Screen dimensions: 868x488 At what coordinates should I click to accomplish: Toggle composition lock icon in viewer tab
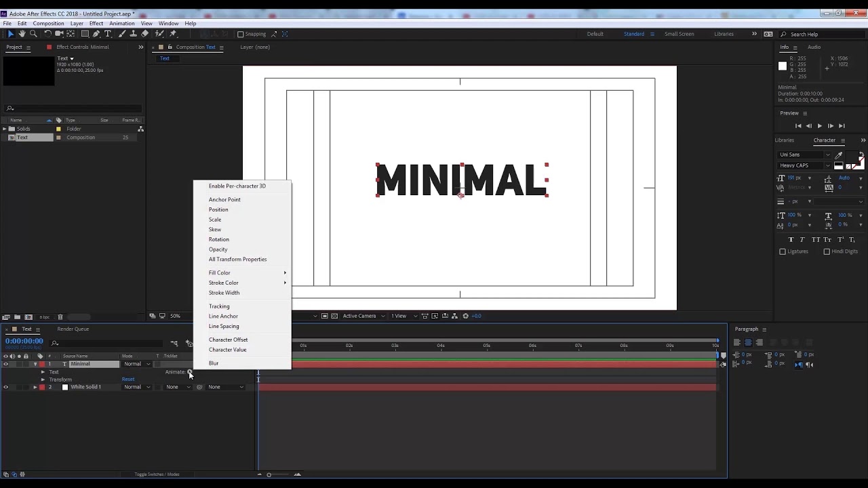click(x=170, y=47)
